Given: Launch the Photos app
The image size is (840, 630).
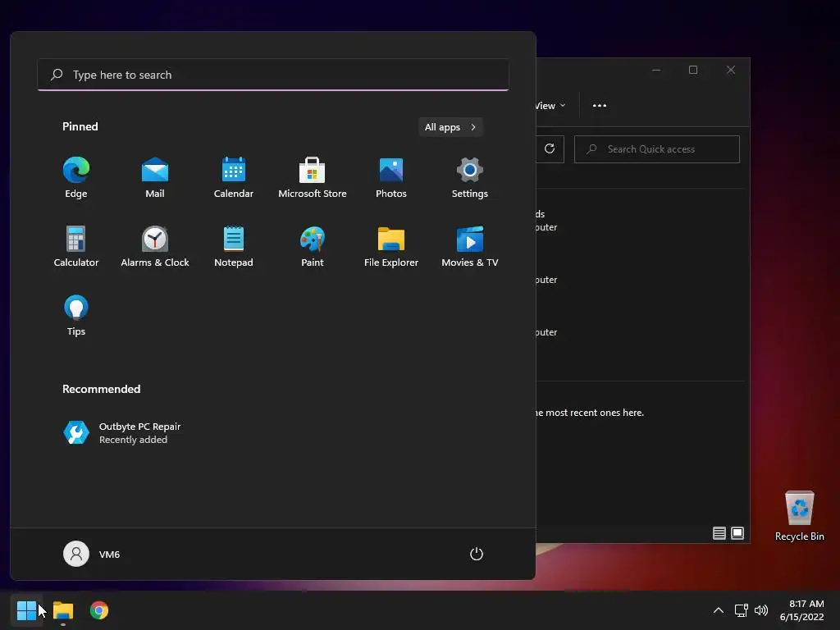Looking at the screenshot, I should click(x=391, y=178).
